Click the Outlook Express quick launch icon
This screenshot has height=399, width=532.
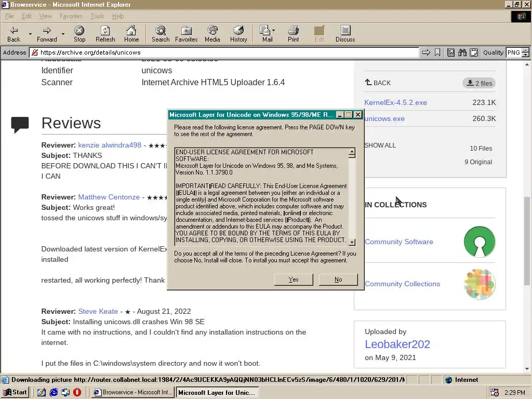pyautogui.click(x=65, y=392)
